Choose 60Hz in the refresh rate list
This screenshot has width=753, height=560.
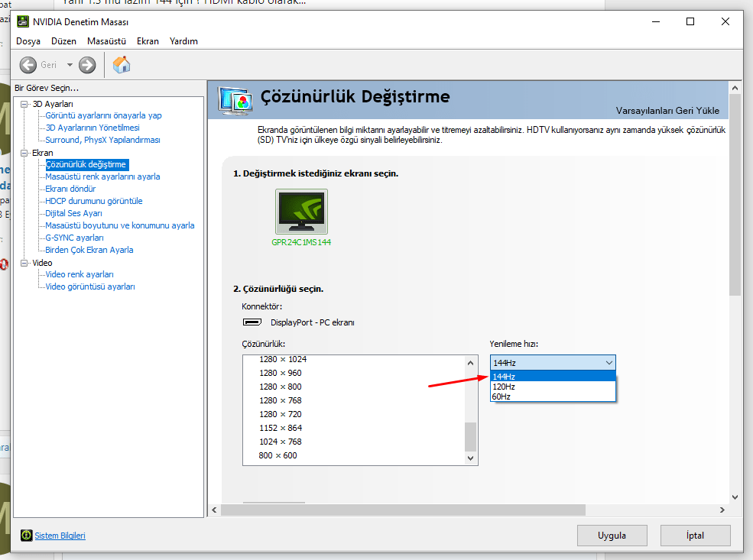(x=553, y=397)
